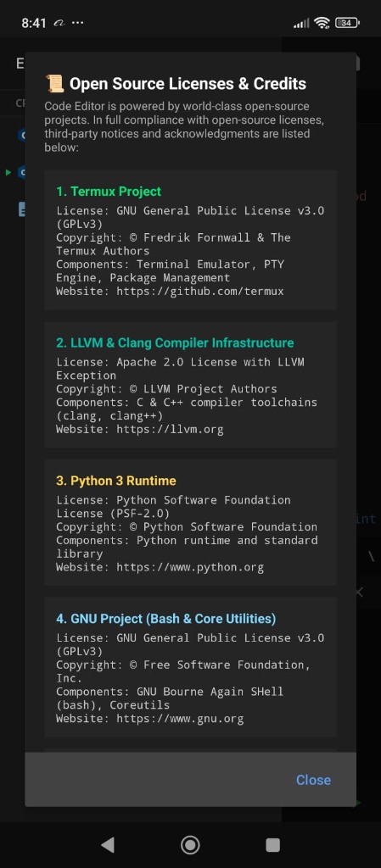Tap 'Copyright: © Fredrik Fornwall & The' line

(173, 237)
